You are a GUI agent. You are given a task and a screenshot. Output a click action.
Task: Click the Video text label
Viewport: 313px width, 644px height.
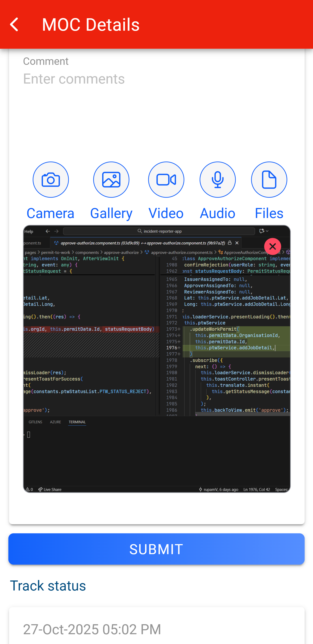(166, 213)
